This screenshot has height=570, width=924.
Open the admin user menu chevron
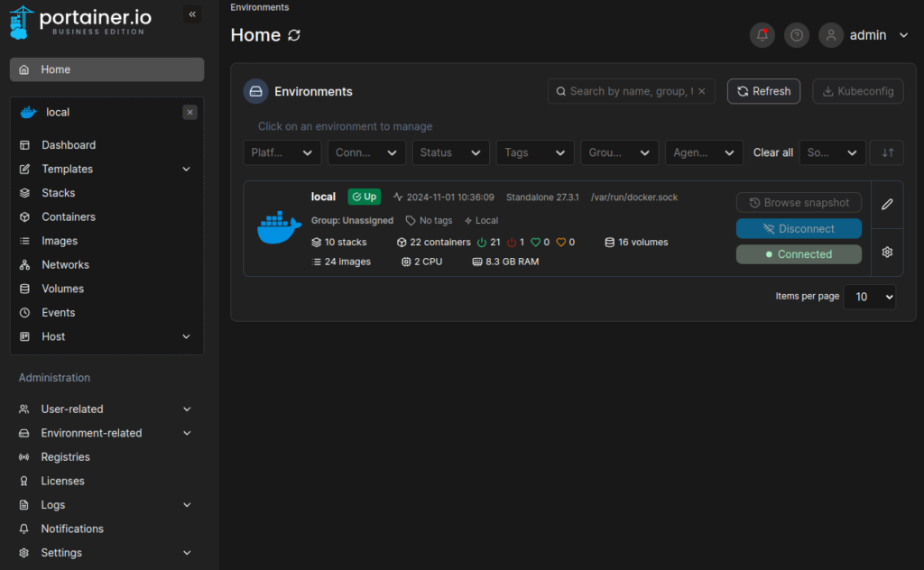click(903, 35)
